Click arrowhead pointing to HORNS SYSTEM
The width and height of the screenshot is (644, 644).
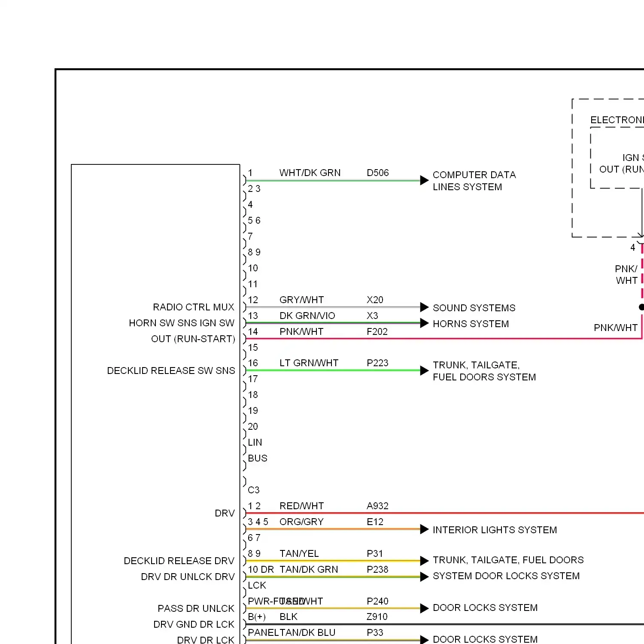click(425, 323)
